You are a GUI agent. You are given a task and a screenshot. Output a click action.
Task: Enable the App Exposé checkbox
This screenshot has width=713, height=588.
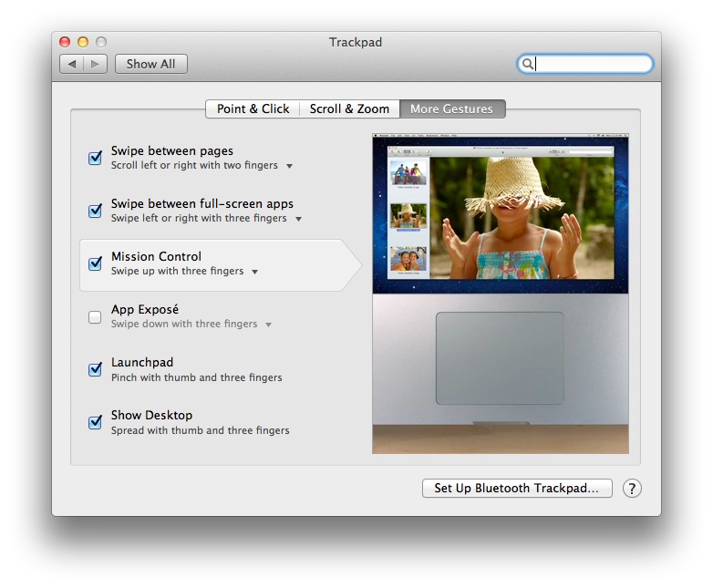95,317
